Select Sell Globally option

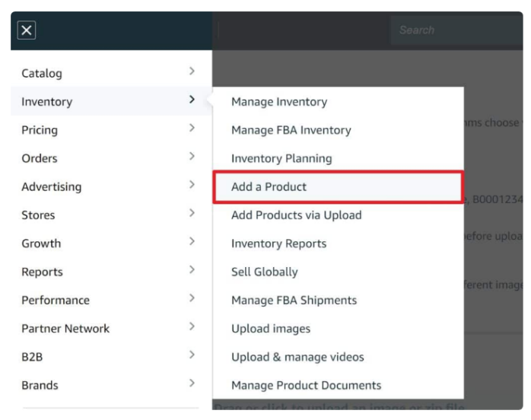point(338,272)
